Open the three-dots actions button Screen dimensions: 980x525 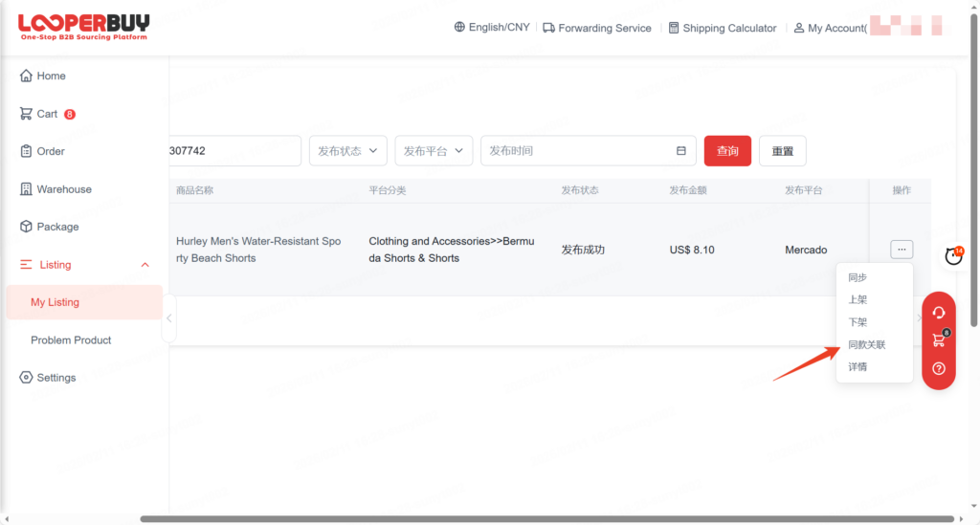[901, 250]
